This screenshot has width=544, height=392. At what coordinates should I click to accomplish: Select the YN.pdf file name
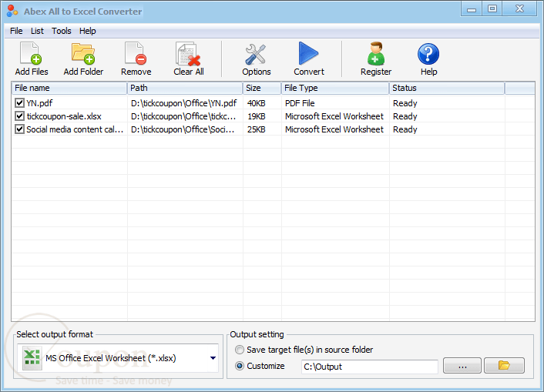pos(39,103)
